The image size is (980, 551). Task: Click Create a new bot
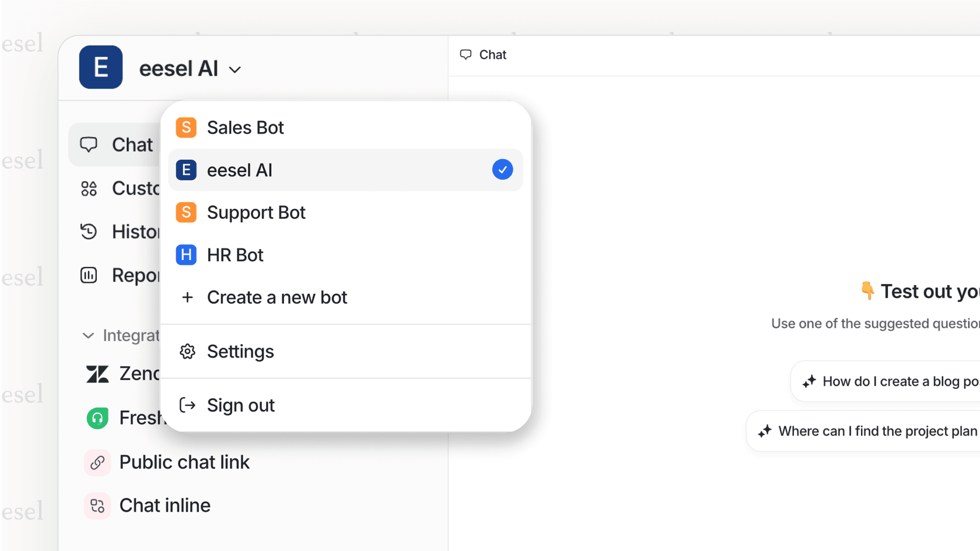277,297
